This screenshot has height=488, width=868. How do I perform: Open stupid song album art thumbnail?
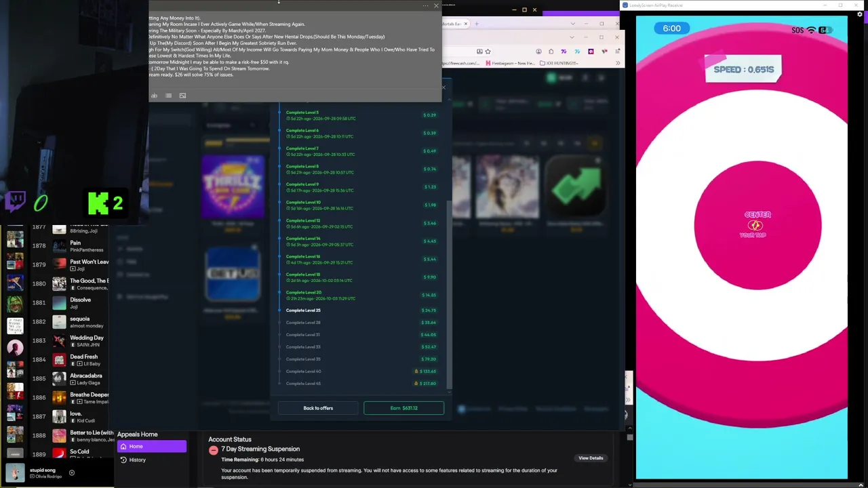[15, 473]
